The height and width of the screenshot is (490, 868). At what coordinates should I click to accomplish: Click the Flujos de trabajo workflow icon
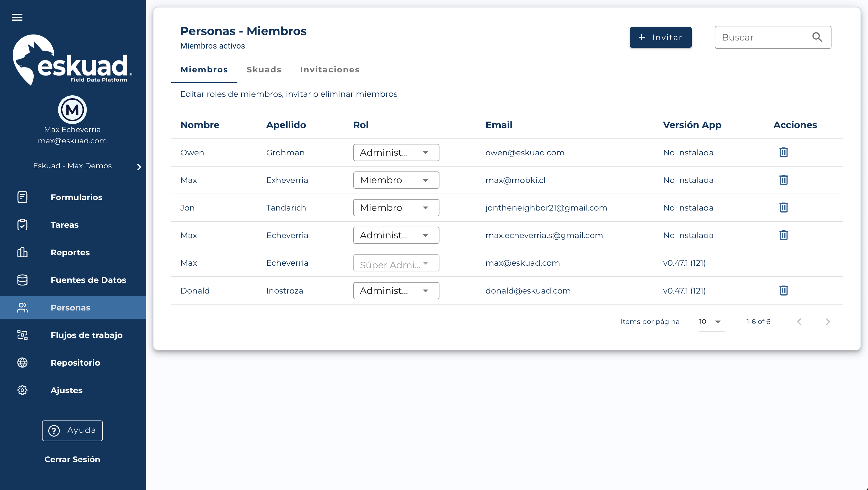click(x=22, y=335)
